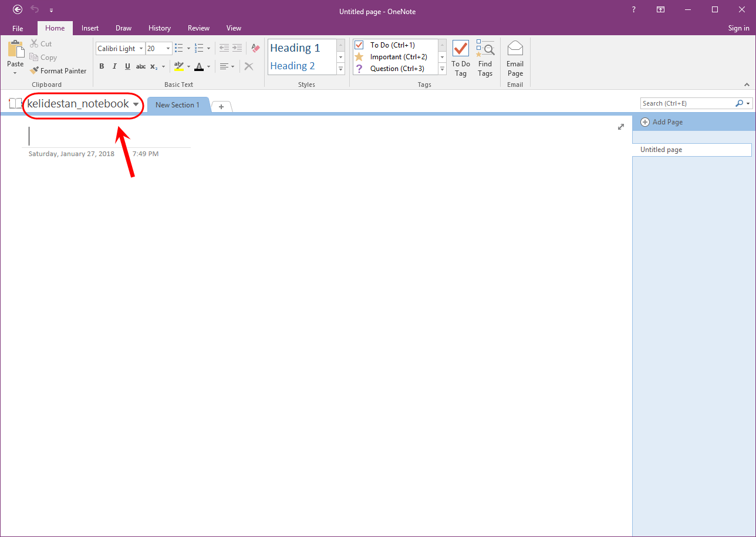Open the File menu
The width and height of the screenshot is (756, 537).
pos(18,28)
